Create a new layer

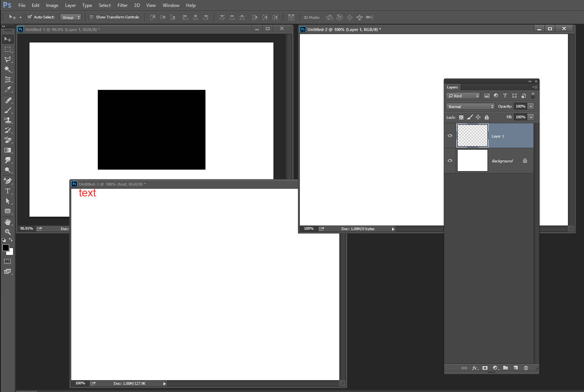click(515, 368)
